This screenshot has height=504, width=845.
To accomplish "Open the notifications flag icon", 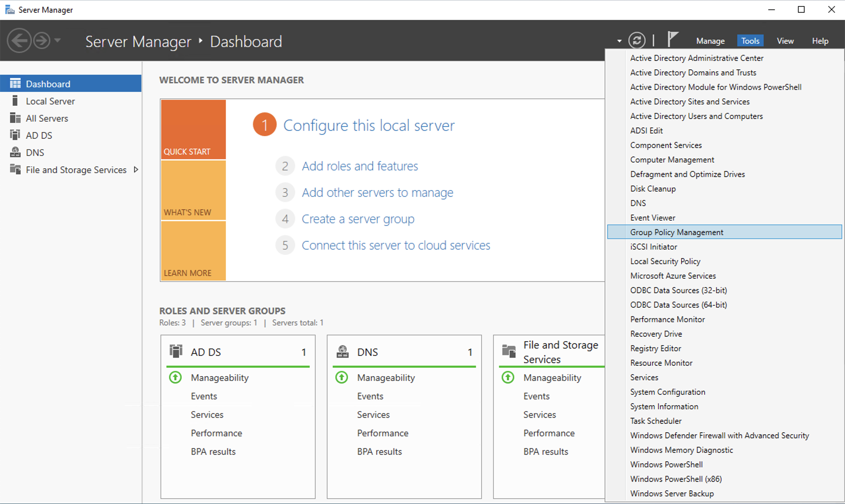I will 672,39.
